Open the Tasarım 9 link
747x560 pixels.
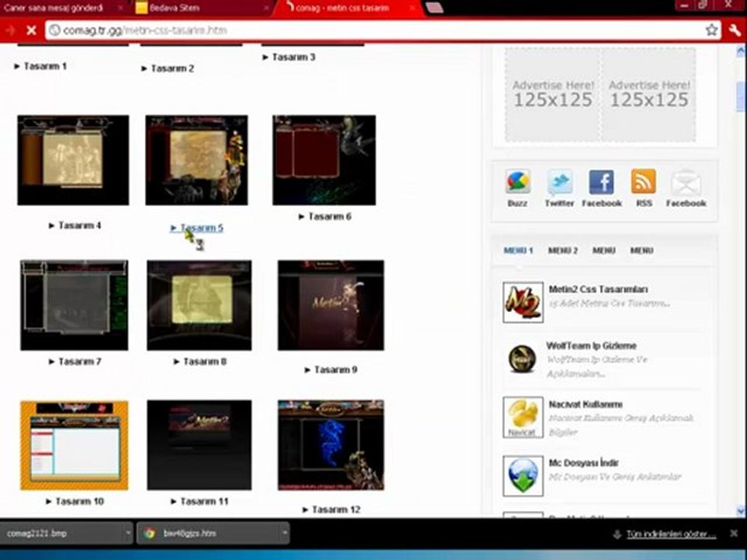pyautogui.click(x=331, y=370)
